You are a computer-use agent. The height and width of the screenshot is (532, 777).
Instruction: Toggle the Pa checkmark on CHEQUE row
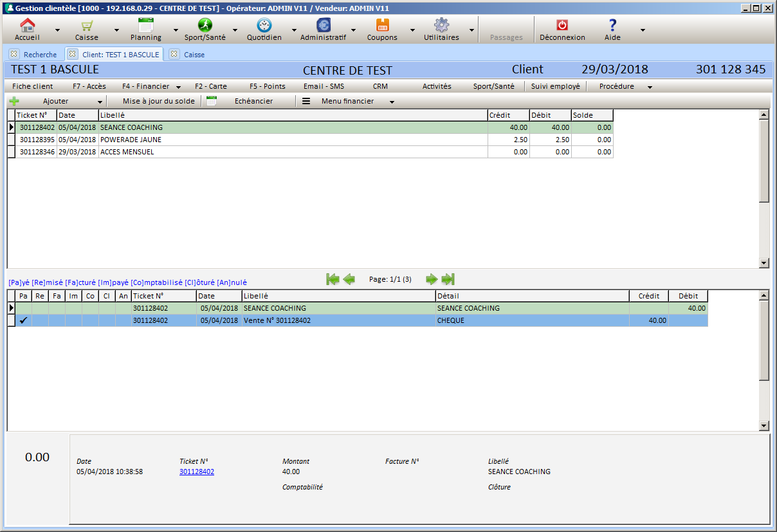point(24,320)
